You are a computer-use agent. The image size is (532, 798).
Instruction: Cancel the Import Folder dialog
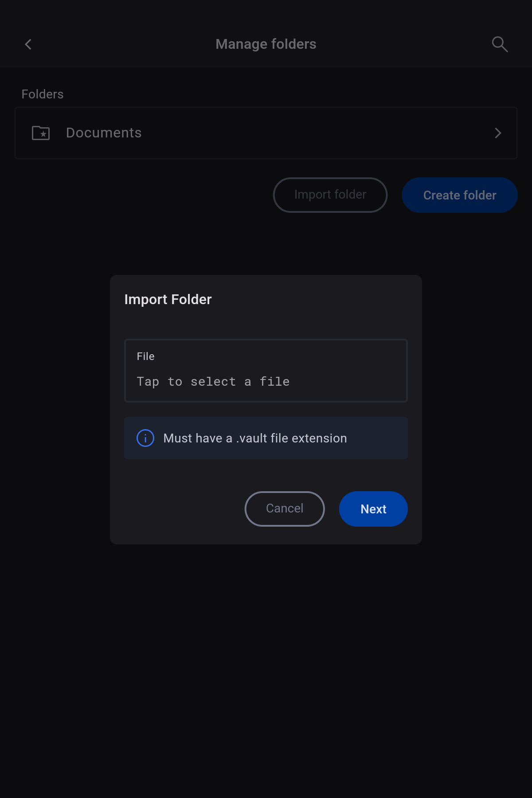click(285, 509)
